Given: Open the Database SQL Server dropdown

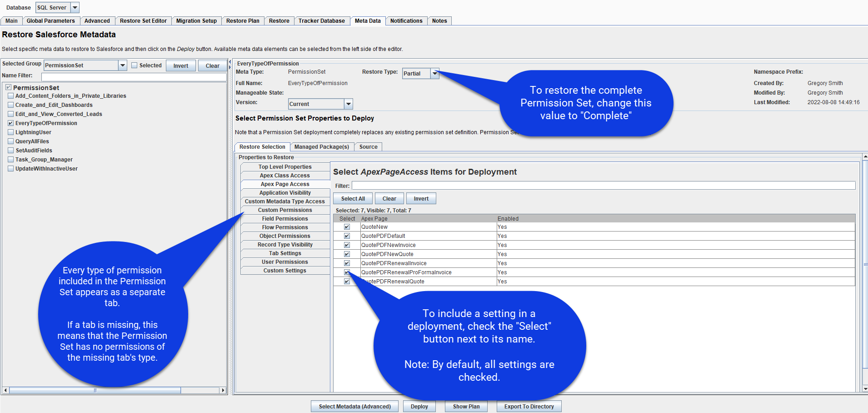Looking at the screenshot, I should [x=57, y=7].
